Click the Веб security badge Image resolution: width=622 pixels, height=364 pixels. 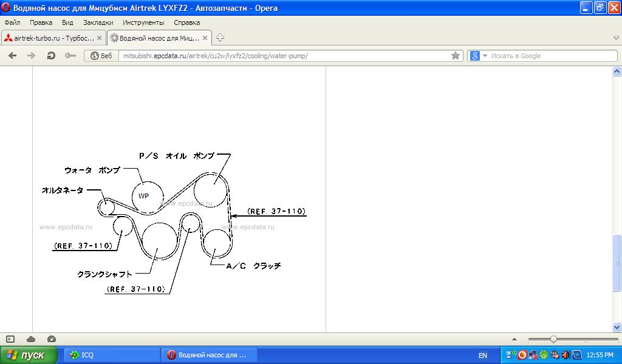101,56
